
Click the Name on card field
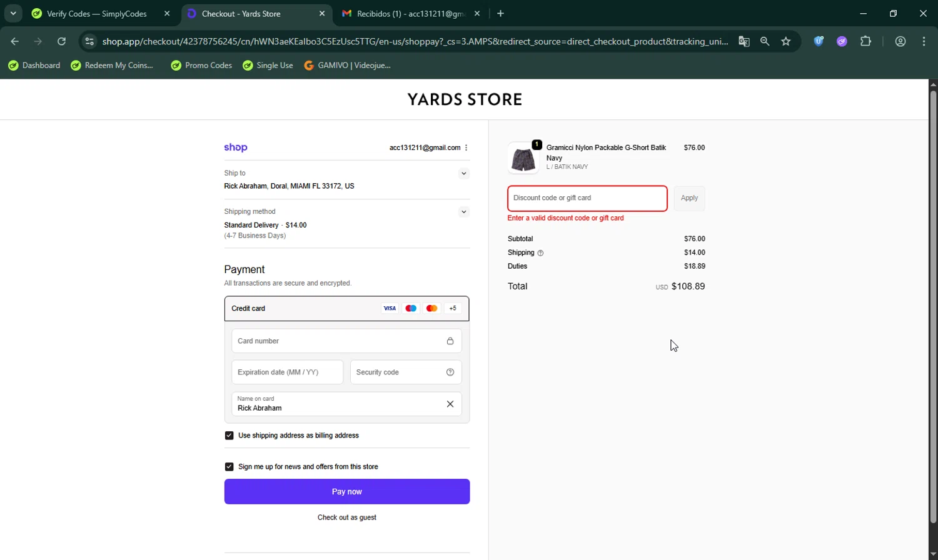click(x=346, y=404)
